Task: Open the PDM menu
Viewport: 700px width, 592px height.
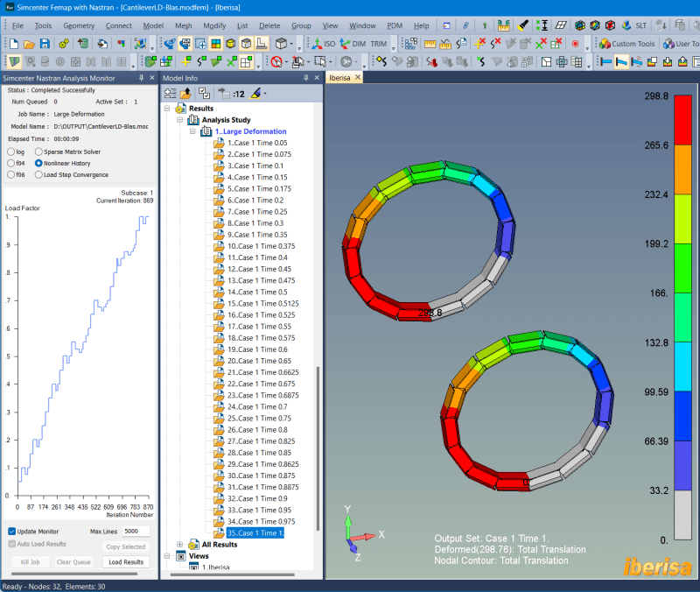Action: (395, 25)
